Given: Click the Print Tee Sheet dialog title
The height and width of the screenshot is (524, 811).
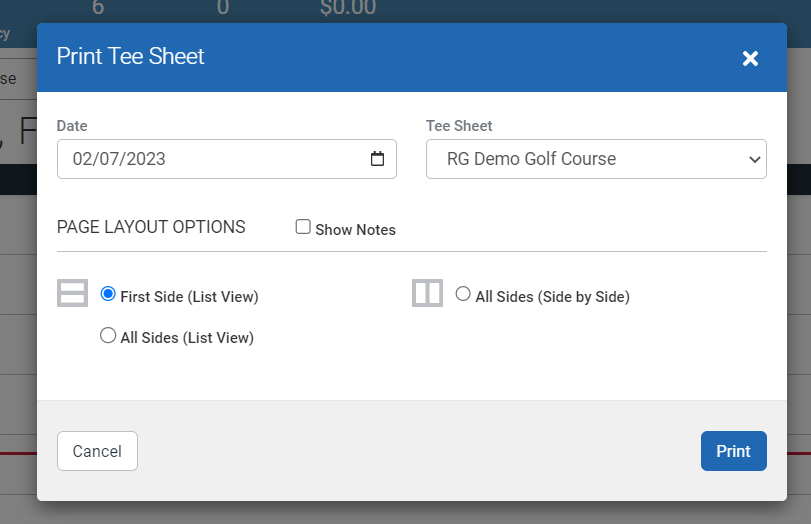Looking at the screenshot, I should click(x=130, y=56).
